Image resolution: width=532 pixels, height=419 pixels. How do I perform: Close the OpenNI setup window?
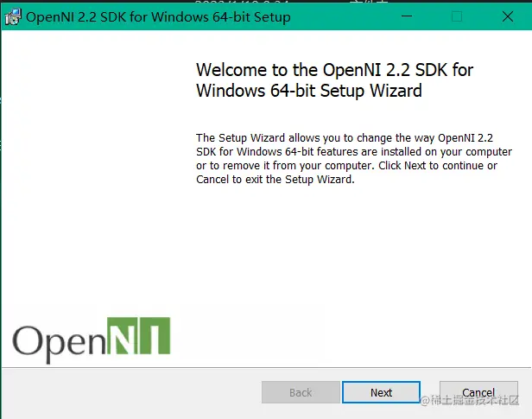click(x=508, y=16)
